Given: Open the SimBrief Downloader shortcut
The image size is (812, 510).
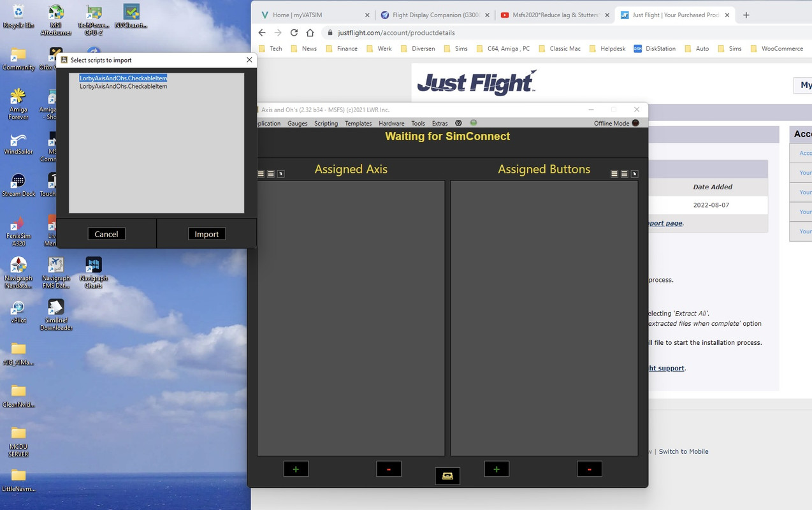Looking at the screenshot, I should click(x=56, y=316).
